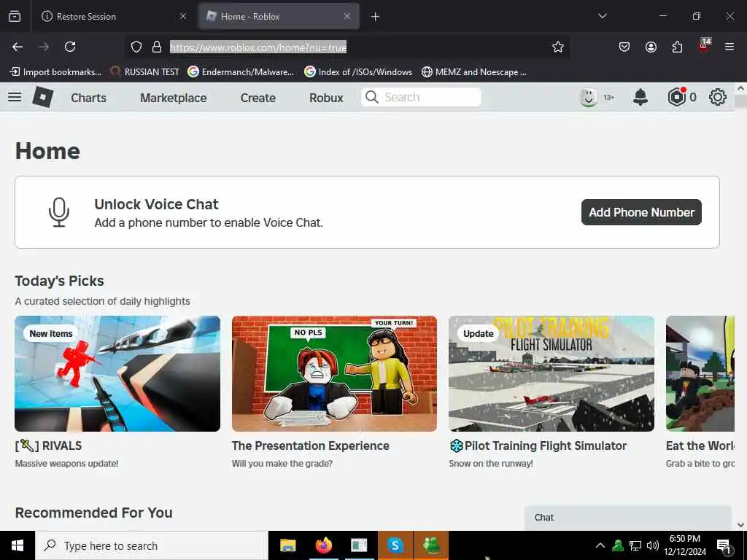The width and height of the screenshot is (747, 560).
Task: Close the Home - Roblox tab
Action: [x=347, y=16]
